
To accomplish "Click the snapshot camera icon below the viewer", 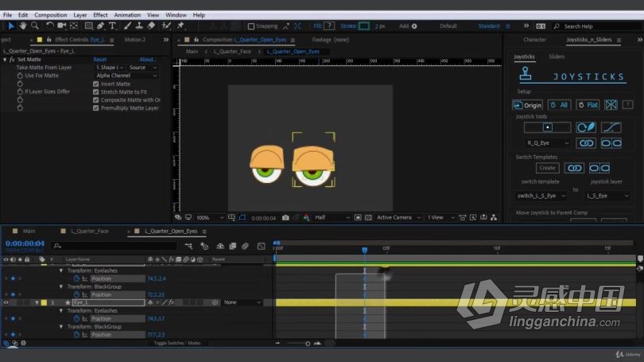I will 285,217.
